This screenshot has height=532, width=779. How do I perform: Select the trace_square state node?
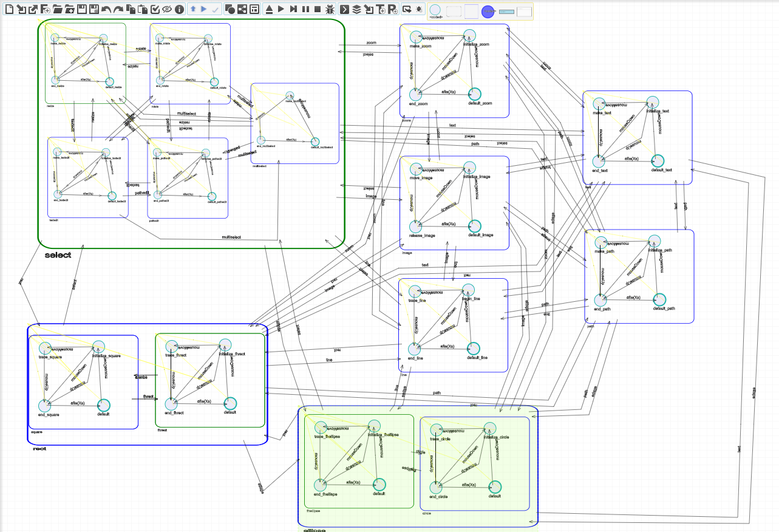pyautogui.click(x=45, y=348)
